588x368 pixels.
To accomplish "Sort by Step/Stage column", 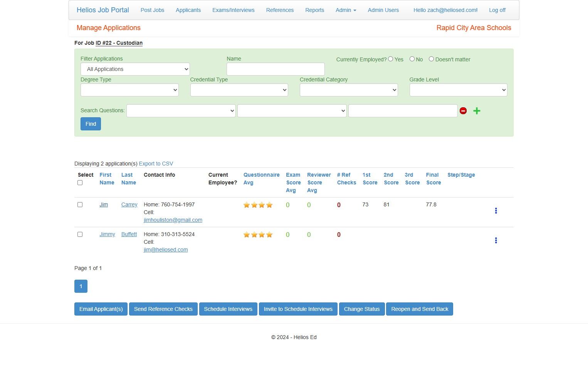I will point(461,175).
